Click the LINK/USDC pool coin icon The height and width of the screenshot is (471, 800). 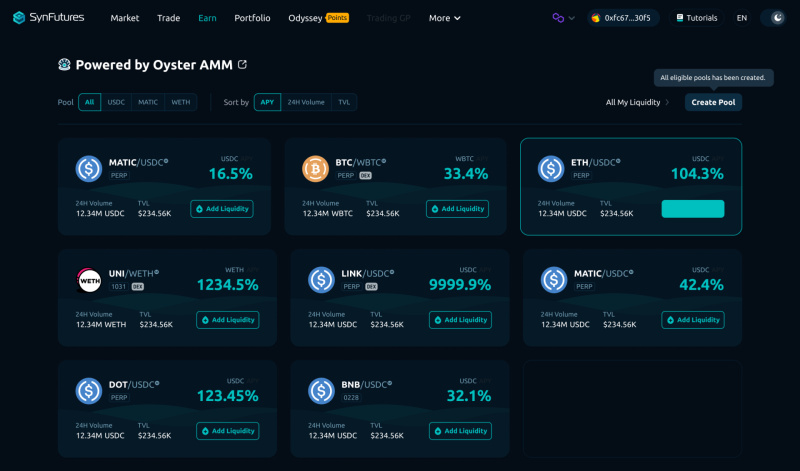[321, 280]
